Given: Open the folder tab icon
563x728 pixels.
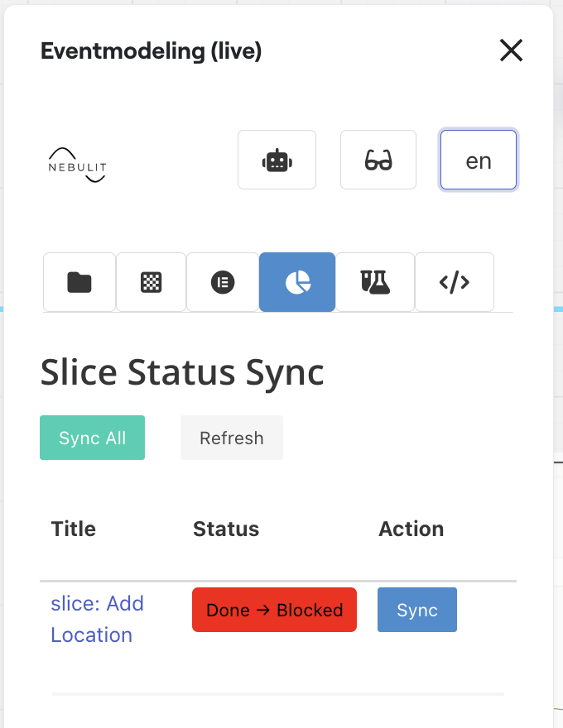Looking at the screenshot, I should [x=79, y=282].
